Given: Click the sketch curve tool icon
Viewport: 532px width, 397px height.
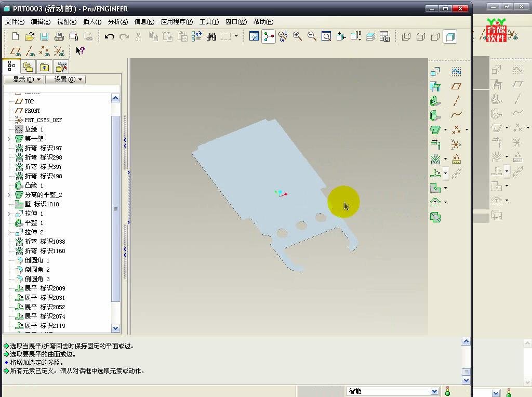Looking at the screenshot, I should [456, 71].
